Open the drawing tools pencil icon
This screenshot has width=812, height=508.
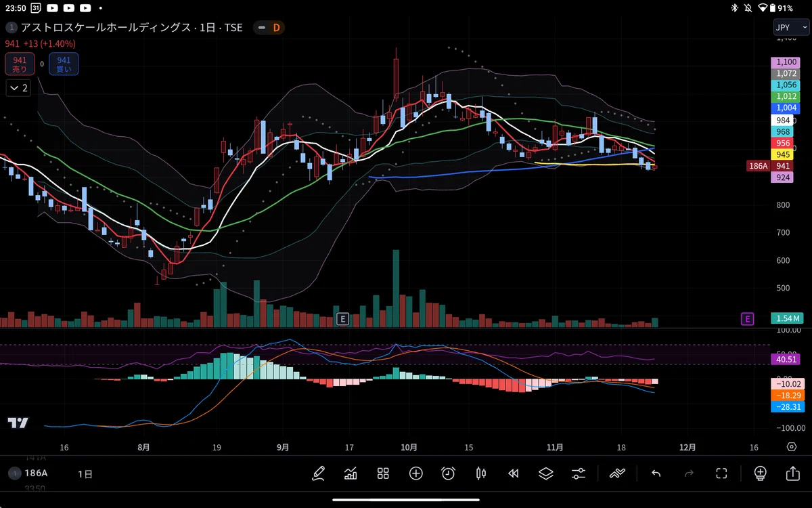pyautogui.click(x=318, y=473)
